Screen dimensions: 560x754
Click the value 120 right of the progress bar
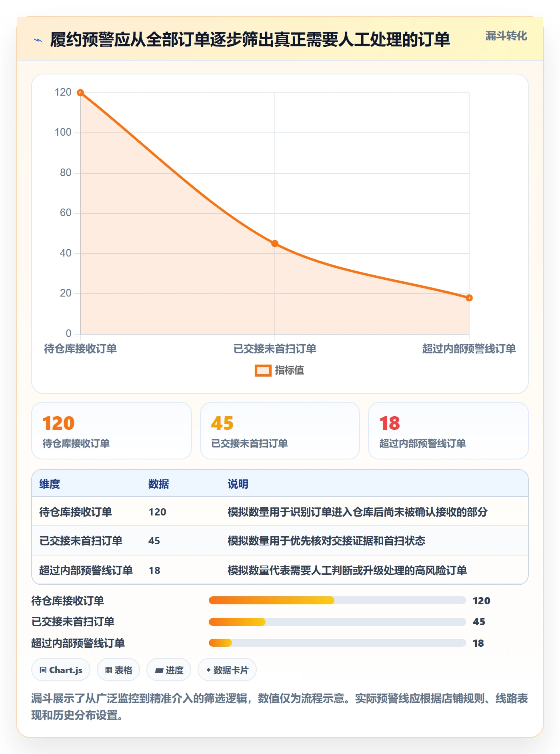[482, 601]
